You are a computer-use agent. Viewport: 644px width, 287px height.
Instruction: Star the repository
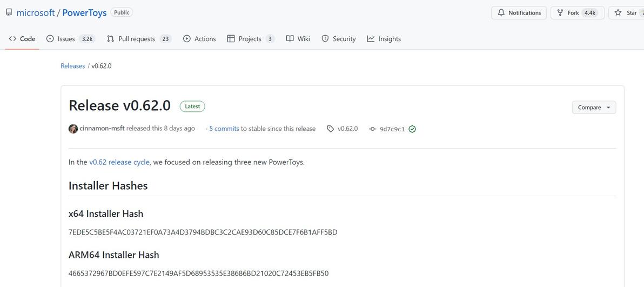tap(626, 13)
